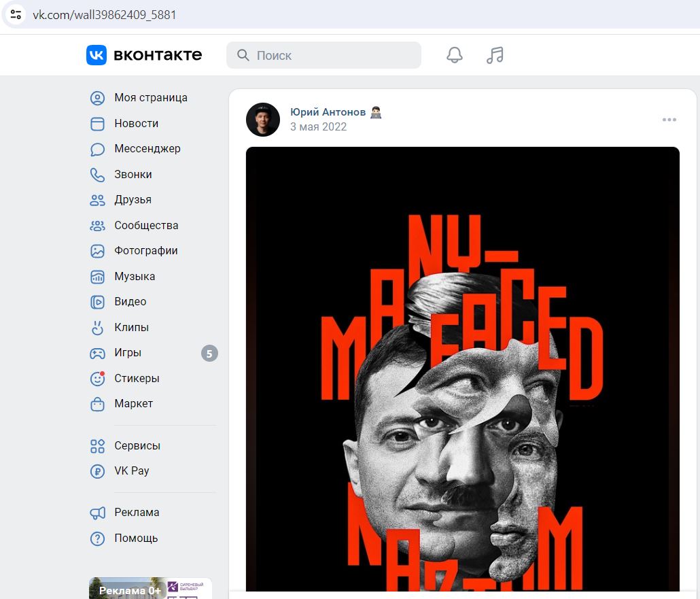The width and height of the screenshot is (700, 599).
Task: Open the Музыка text link
Action: [x=135, y=277]
